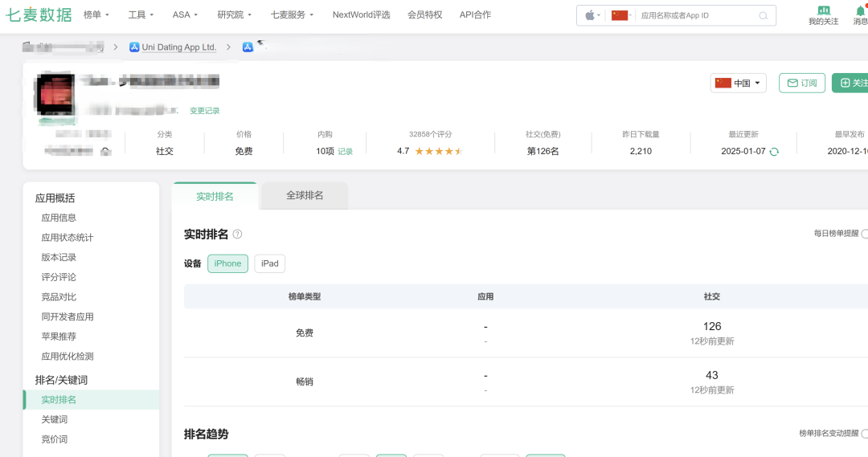Screen dimensions: 868x457
Task: Click 排名/关键词 sidebar heading
Action: click(61, 380)
